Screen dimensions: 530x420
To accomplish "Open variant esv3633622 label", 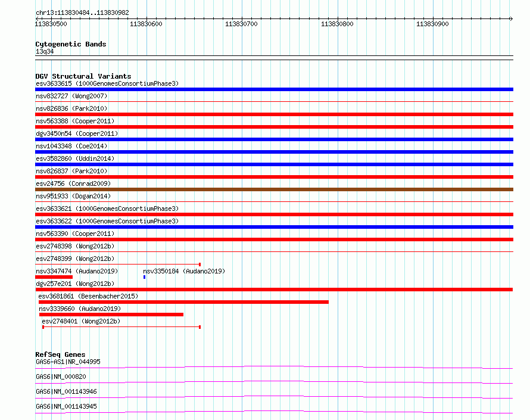I will tap(107, 221).
